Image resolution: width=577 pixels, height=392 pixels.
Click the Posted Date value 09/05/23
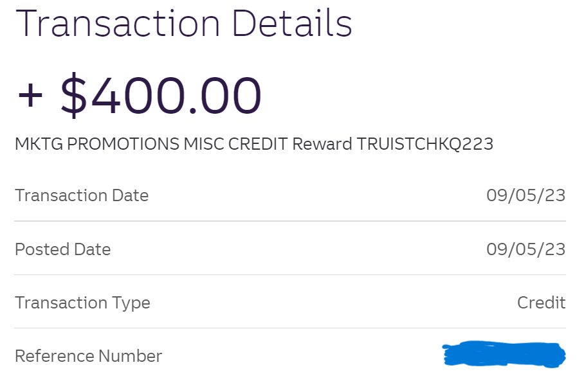coord(526,249)
